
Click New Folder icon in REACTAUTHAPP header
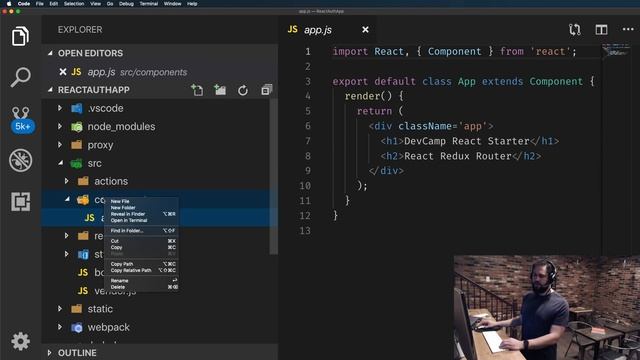(220, 90)
